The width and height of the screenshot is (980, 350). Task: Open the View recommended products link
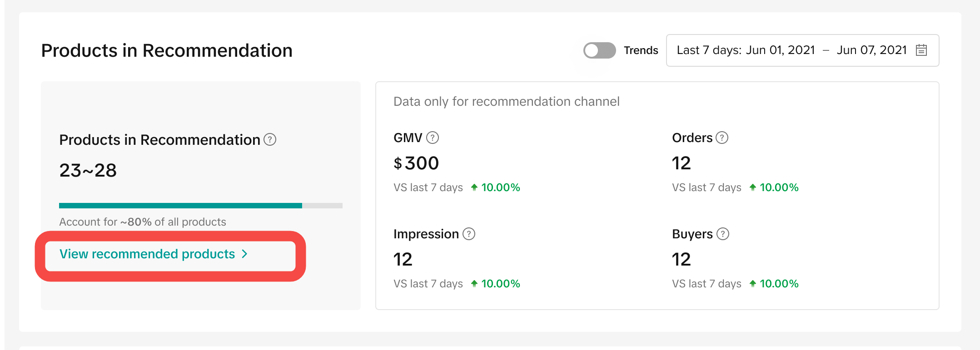click(x=147, y=254)
